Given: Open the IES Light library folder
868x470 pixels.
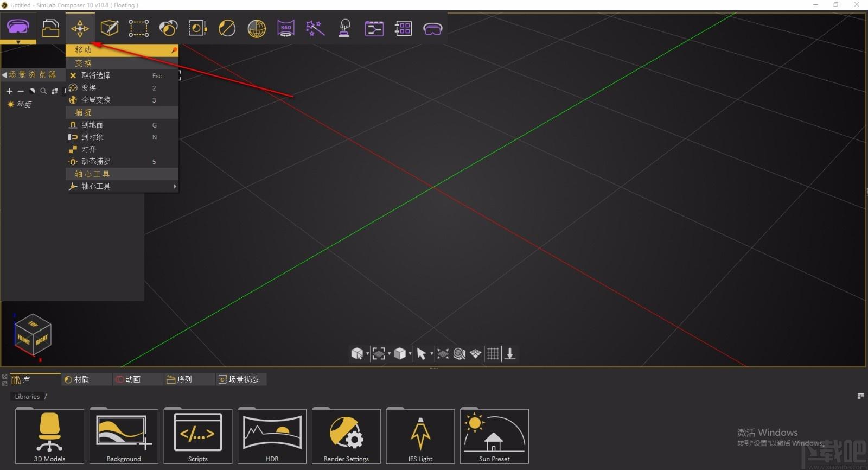Looking at the screenshot, I should click(x=420, y=436).
